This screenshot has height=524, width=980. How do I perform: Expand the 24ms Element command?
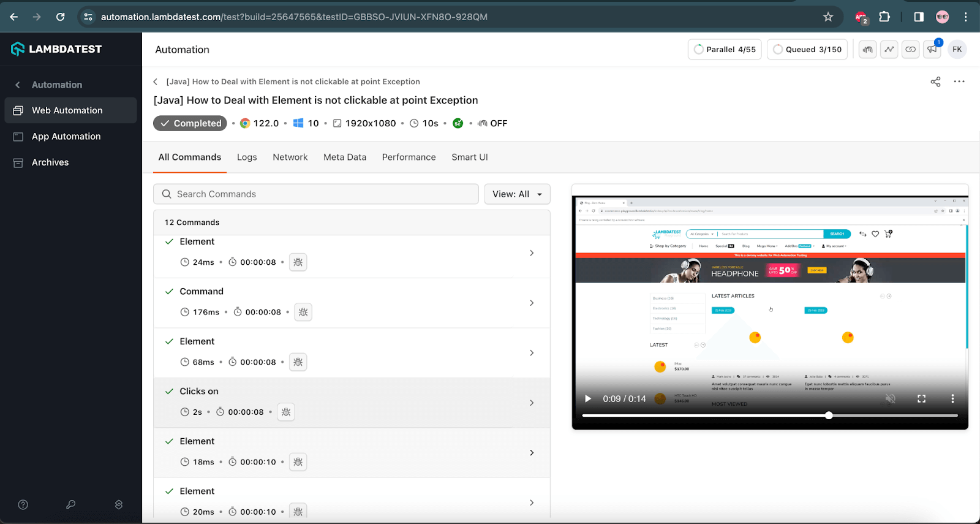coord(532,253)
